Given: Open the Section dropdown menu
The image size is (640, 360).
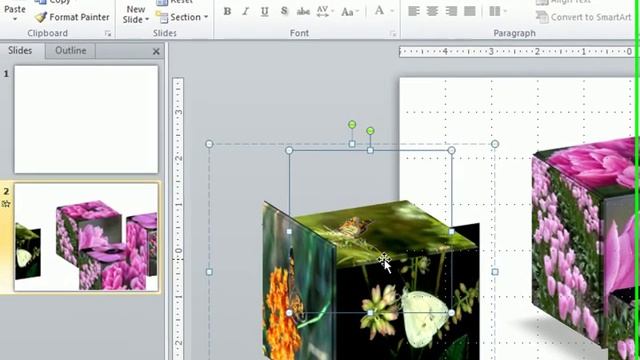Looking at the screenshot, I should coord(182,17).
